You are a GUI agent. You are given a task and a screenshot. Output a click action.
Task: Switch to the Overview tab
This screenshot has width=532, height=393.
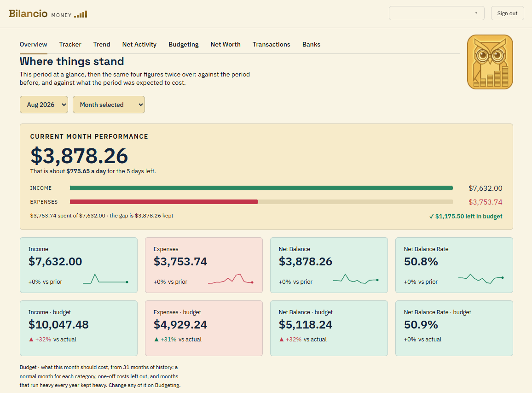click(33, 45)
